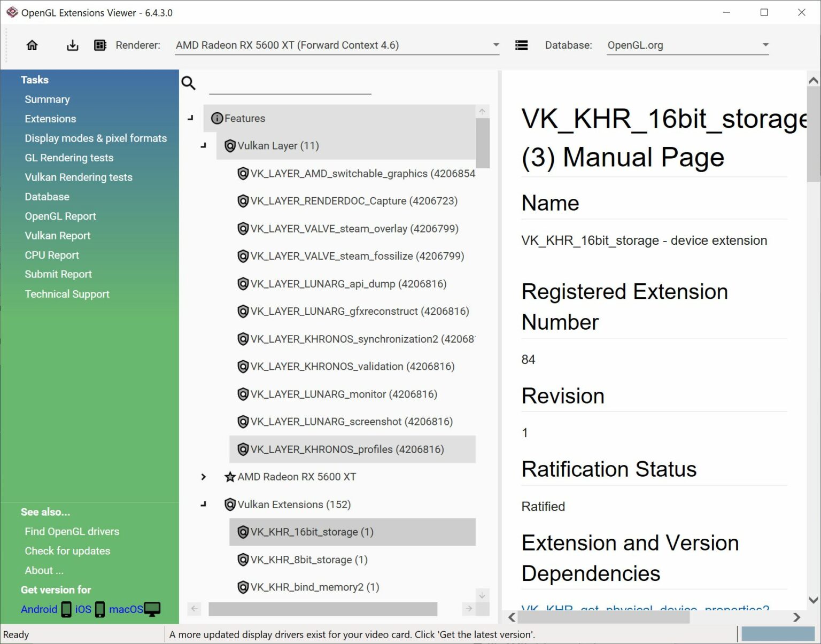Click Find OpenGL drivers
Image resolution: width=821 pixels, height=644 pixels.
pyautogui.click(x=72, y=531)
